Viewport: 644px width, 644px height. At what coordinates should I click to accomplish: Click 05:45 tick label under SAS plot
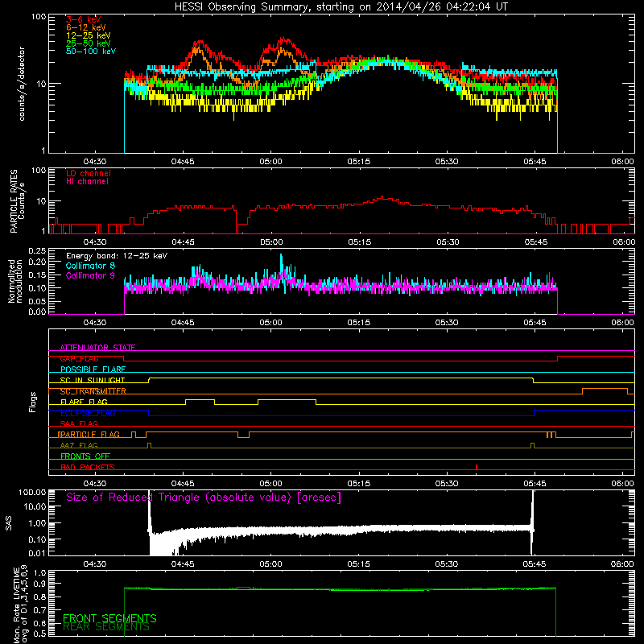(x=535, y=564)
